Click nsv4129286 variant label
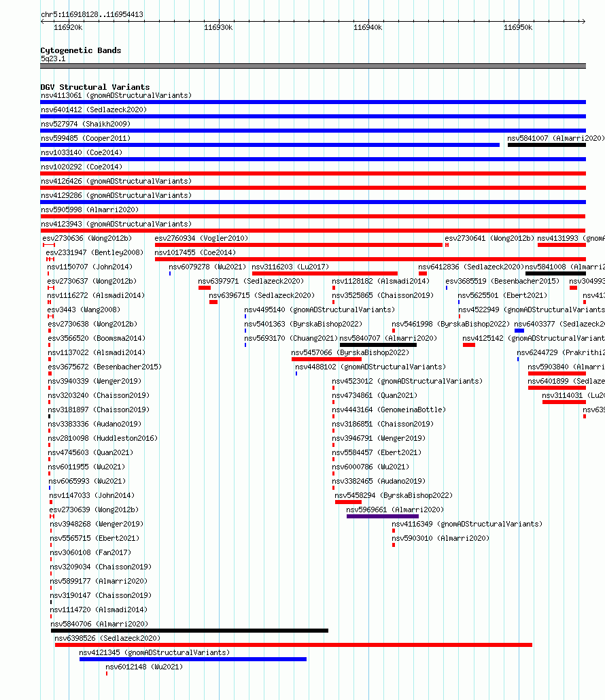 pos(116,195)
